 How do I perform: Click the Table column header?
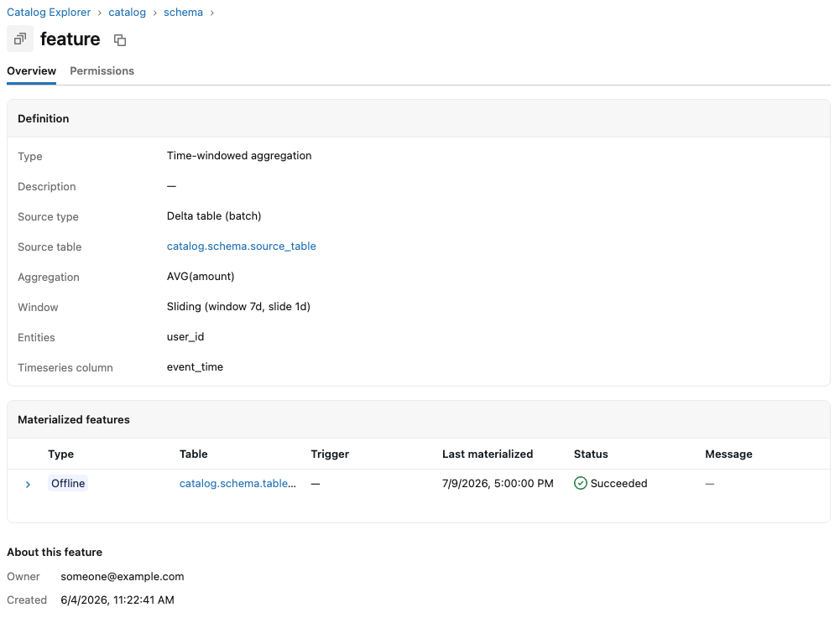pos(193,454)
